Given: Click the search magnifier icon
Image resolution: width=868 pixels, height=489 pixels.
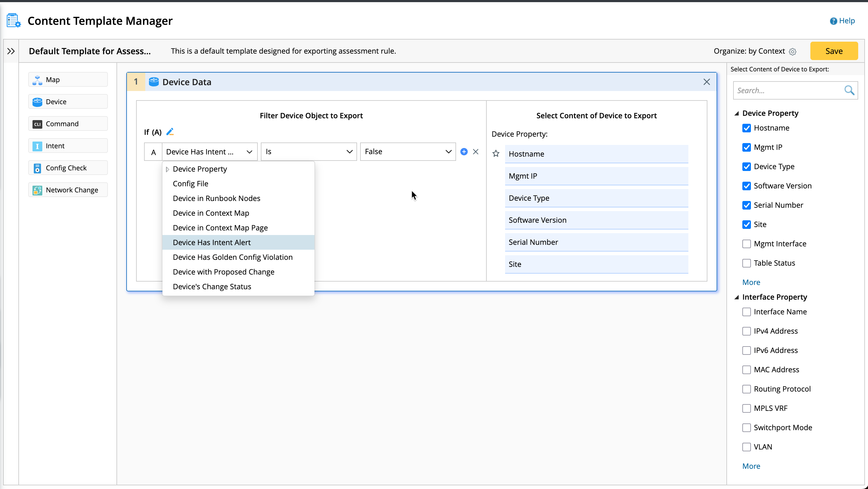Looking at the screenshot, I should click(x=849, y=90).
